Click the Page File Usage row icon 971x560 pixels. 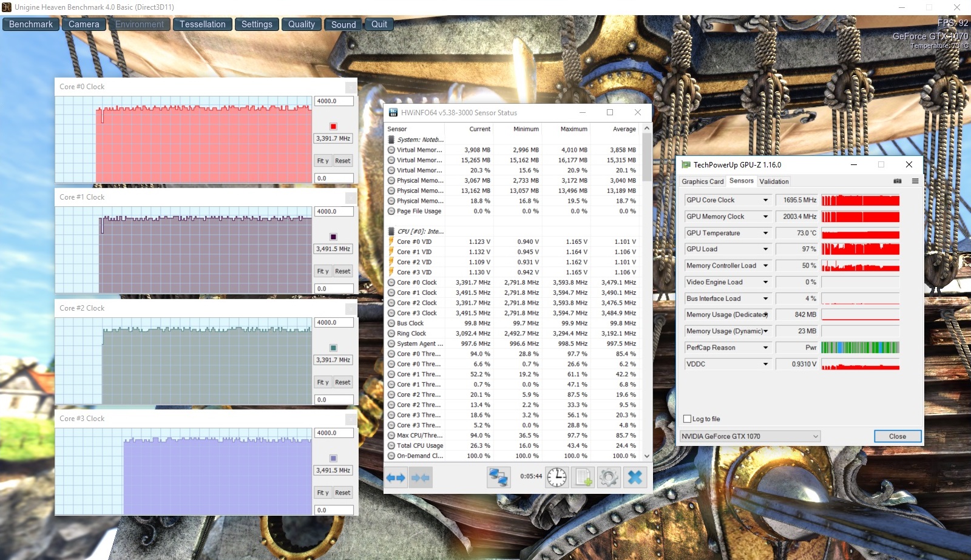pyautogui.click(x=391, y=211)
